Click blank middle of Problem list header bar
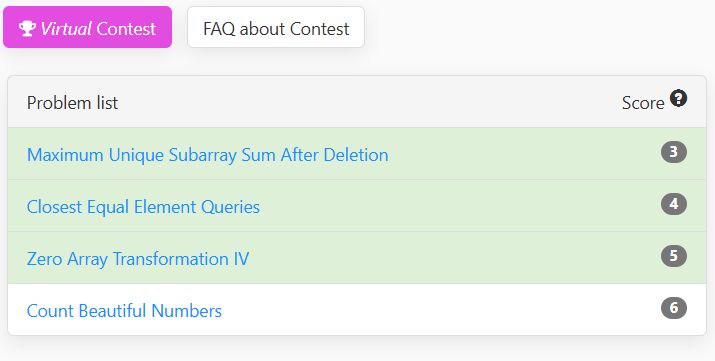This screenshot has height=361, width=715. point(365,102)
